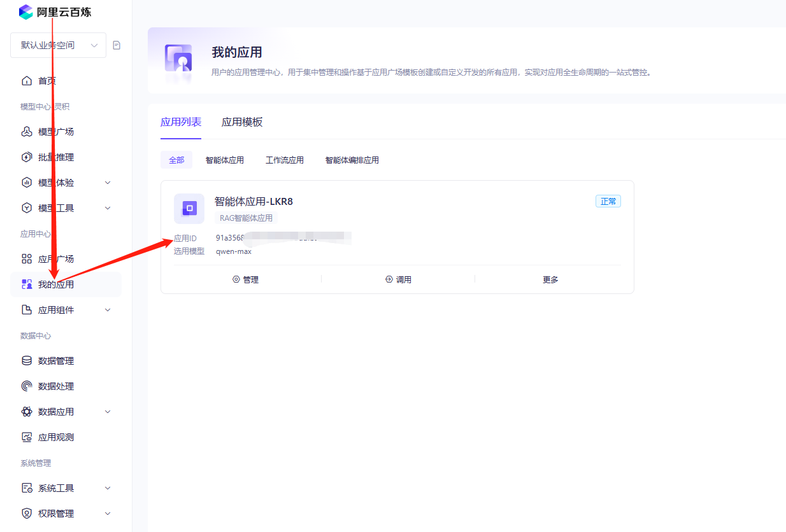The image size is (786, 532).
Task: Expand the 应用组件 submenu chevron
Action: point(108,310)
